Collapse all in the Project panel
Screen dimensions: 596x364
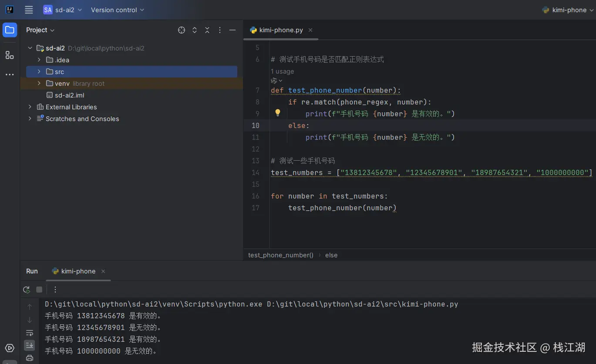pos(207,30)
